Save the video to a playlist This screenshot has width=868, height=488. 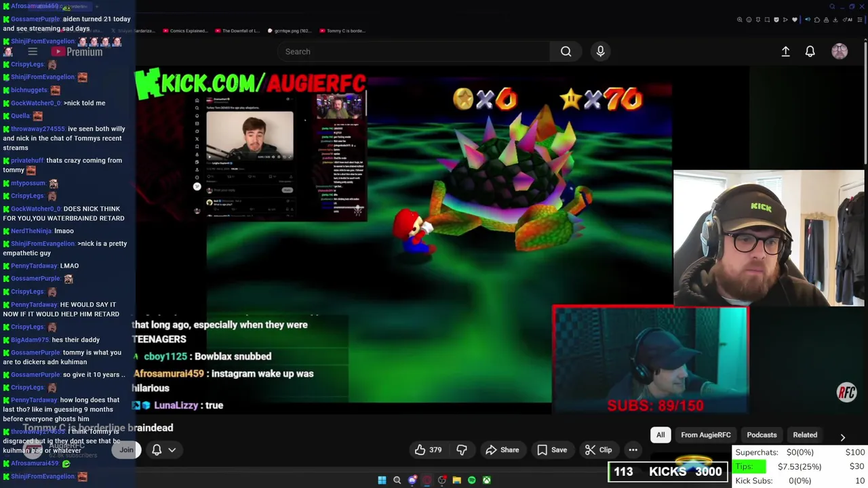pos(552,450)
